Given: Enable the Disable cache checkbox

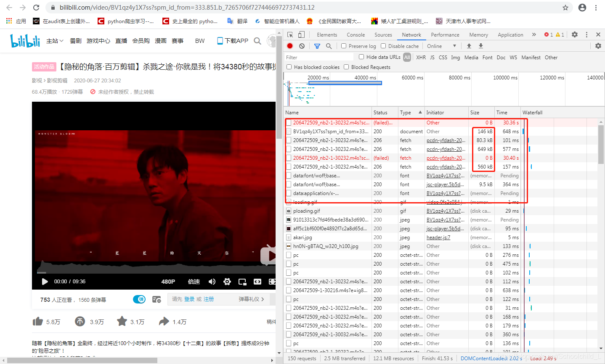Looking at the screenshot, I should [x=383, y=46].
